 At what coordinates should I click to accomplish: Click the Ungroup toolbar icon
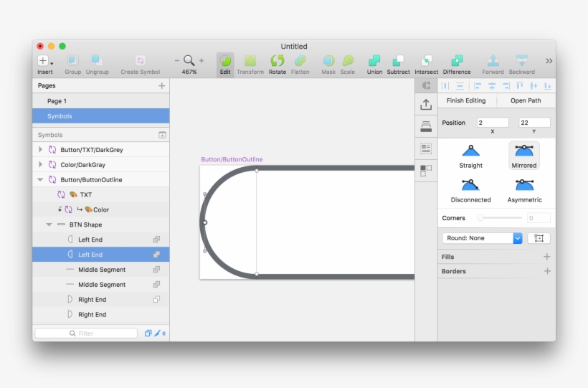coord(97,61)
